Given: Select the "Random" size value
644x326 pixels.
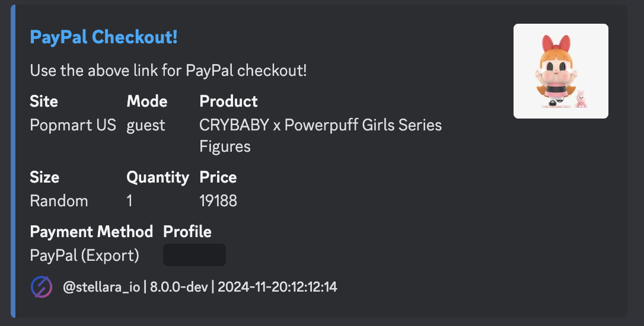Looking at the screenshot, I should coord(59,201).
